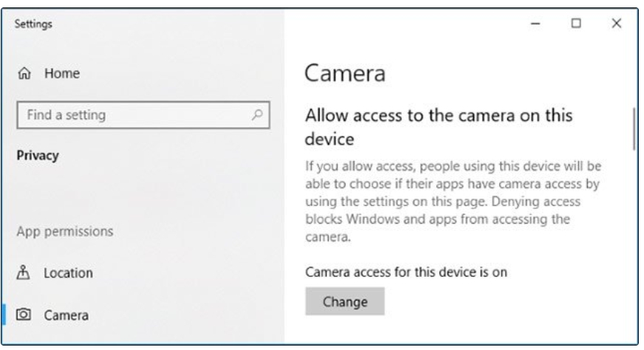
Task: Open the Location permissions page label
Action: 67,272
